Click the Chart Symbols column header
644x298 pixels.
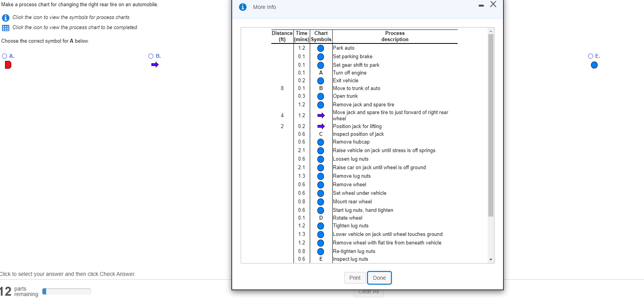point(321,36)
